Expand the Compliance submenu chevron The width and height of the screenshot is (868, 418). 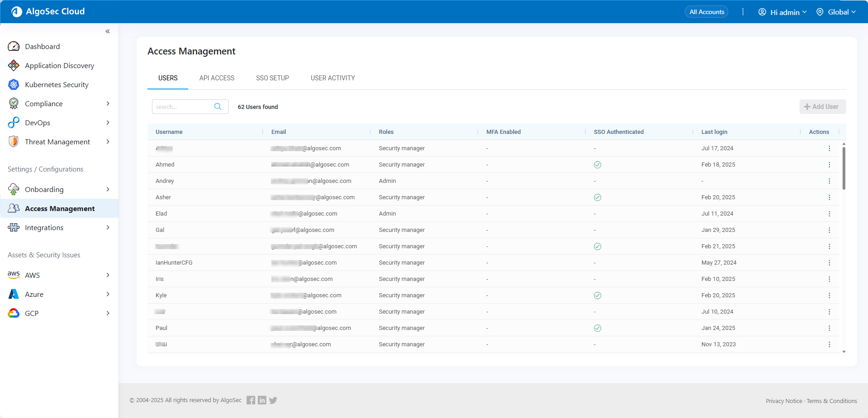pos(108,103)
